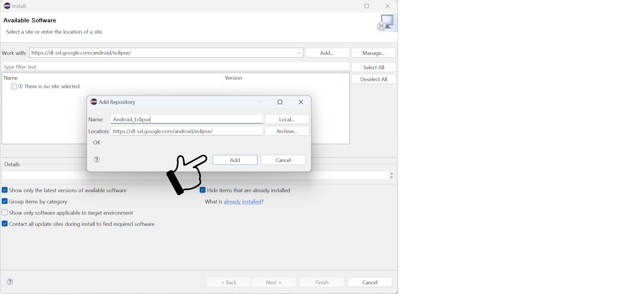Viewport: 644px width, 294px height.
Task: Close the Add Repository dialog
Action: (x=301, y=102)
